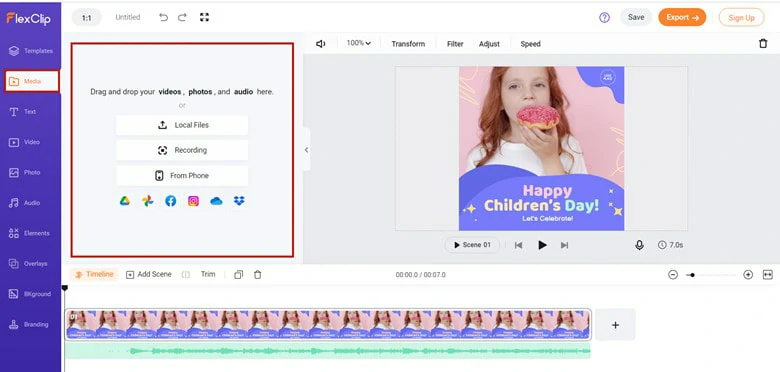Skip to the previous scene
Viewport: 780px width, 372px height.
tap(518, 245)
